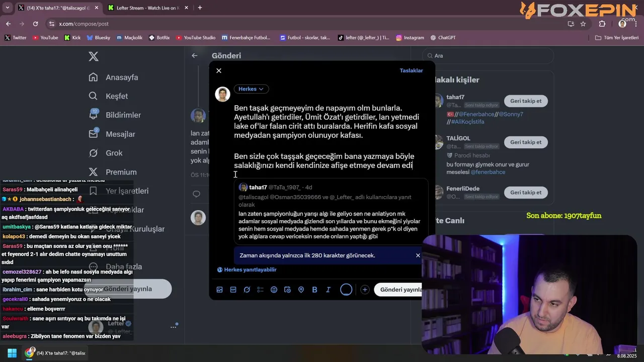Open emoji picker in composer

pyautogui.click(x=274, y=290)
